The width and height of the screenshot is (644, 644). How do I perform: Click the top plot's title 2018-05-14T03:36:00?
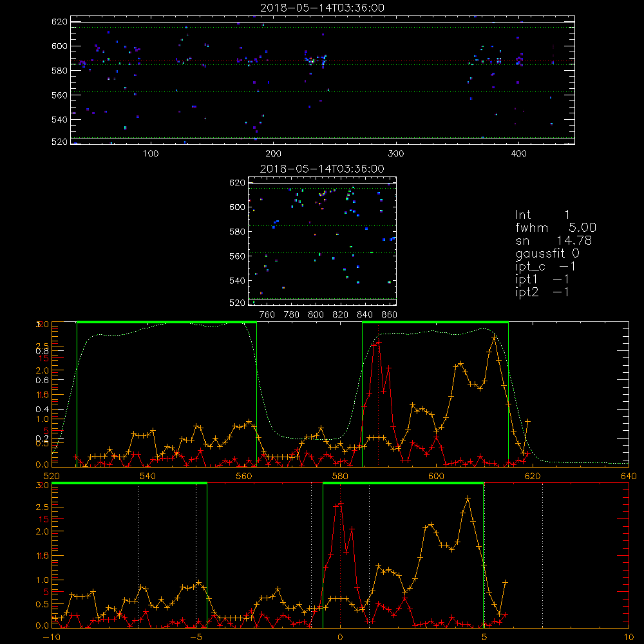point(323,8)
